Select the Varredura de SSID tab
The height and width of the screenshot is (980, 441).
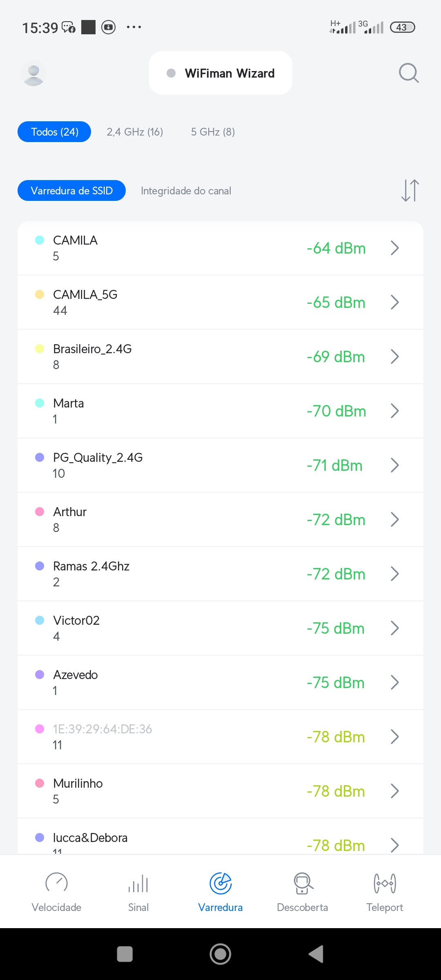[x=71, y=191]
